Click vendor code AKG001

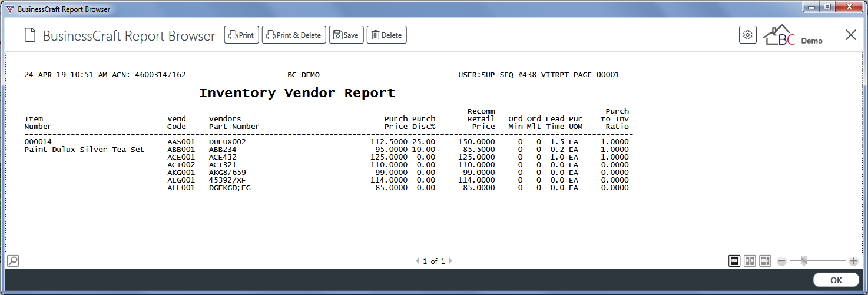click(181, 173)
